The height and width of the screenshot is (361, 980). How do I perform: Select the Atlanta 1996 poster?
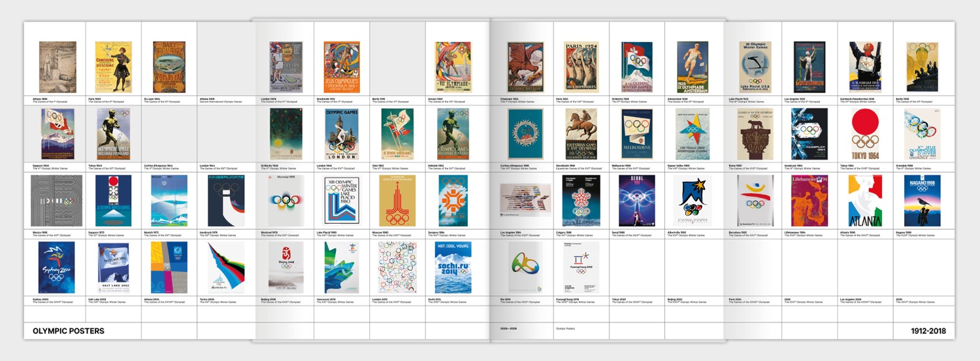866,201
